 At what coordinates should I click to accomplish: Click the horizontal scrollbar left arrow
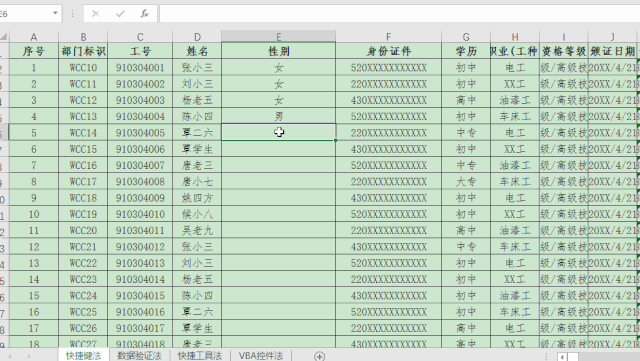click(562, 357)
